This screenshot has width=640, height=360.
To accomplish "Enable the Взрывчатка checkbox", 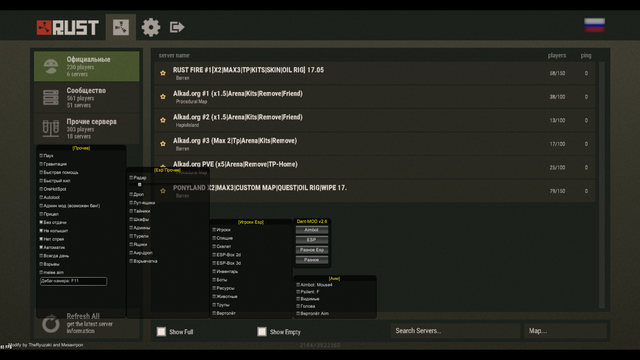I will pyautogui.click(x=131, y=261).
